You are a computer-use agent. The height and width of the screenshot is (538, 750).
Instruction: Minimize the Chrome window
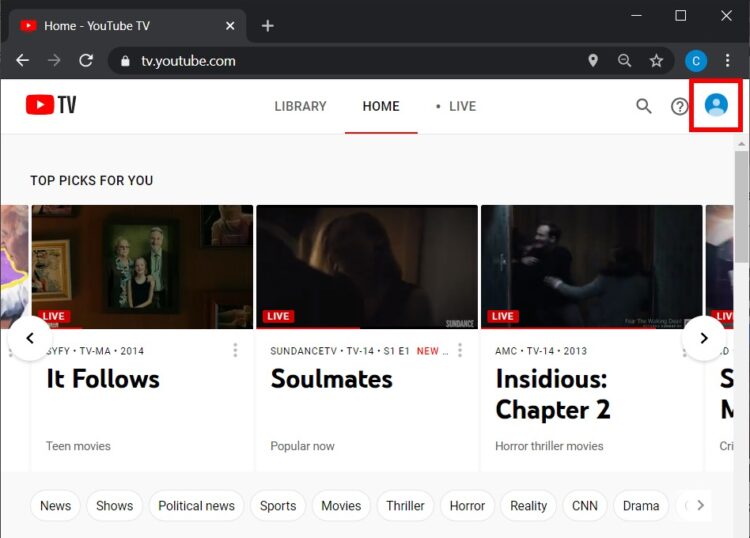point(636,16)
